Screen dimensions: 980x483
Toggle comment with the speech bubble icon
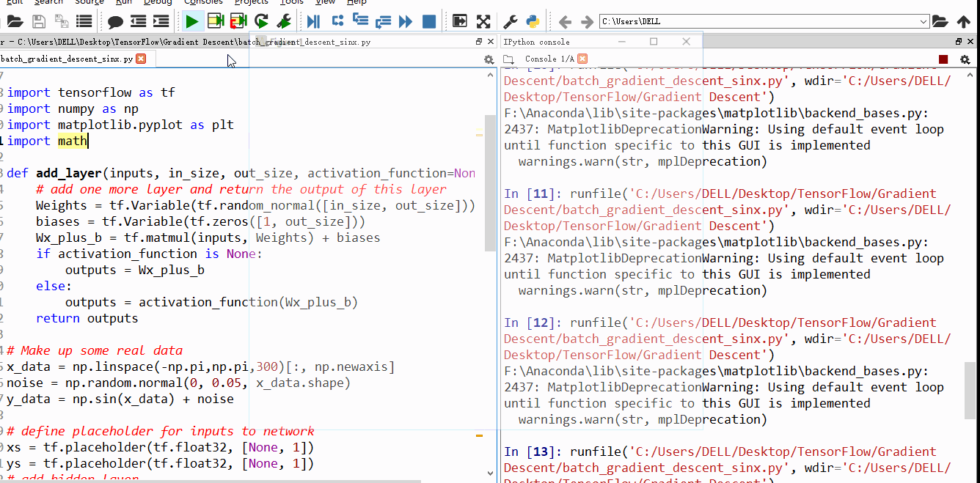pos(115,21)
